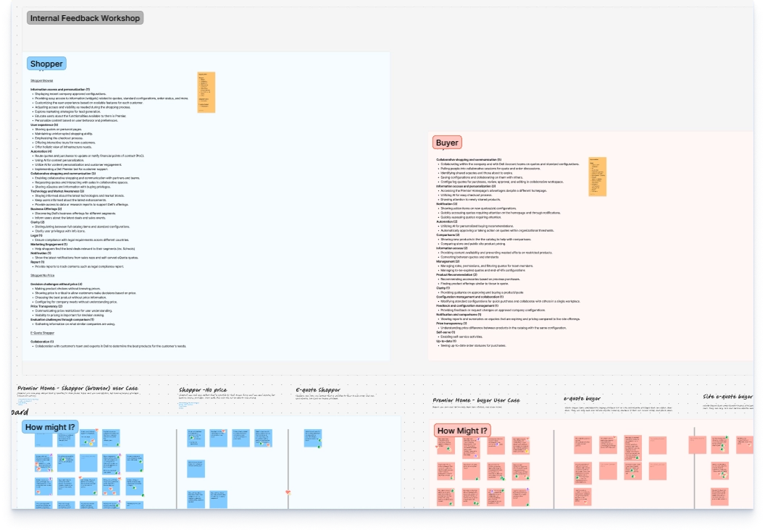Image resolution: width=765 pixels, height=532 pixels.
Task: Click "Management (2)" heading in Buyer list
Action: tap(448, 262)
